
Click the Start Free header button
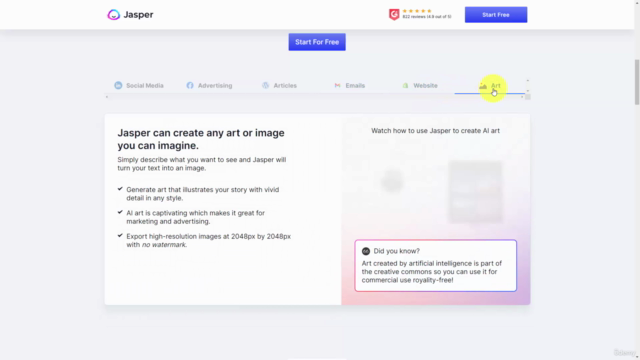pyautogui.click(x=496, y=15)
